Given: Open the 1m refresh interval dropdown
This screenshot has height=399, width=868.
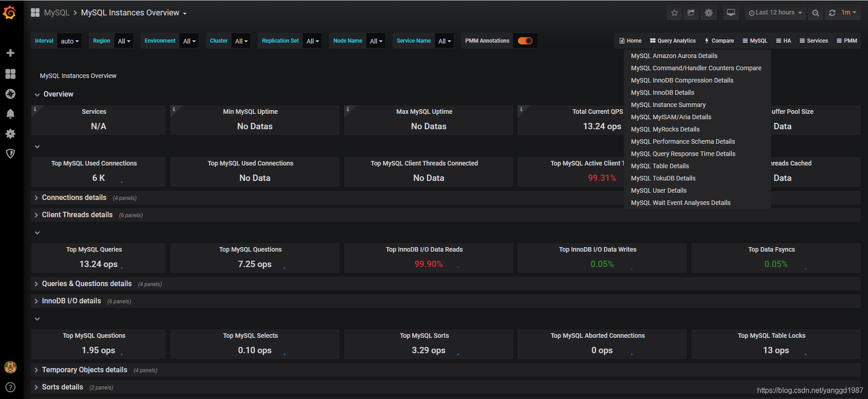Looking at the screenshot, I should (848, 13).
